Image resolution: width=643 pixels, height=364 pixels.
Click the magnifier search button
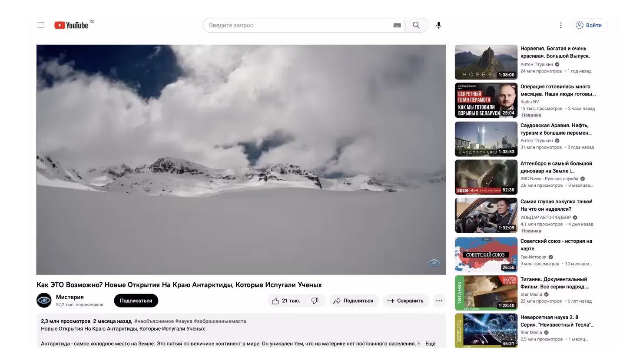(416, 25)
